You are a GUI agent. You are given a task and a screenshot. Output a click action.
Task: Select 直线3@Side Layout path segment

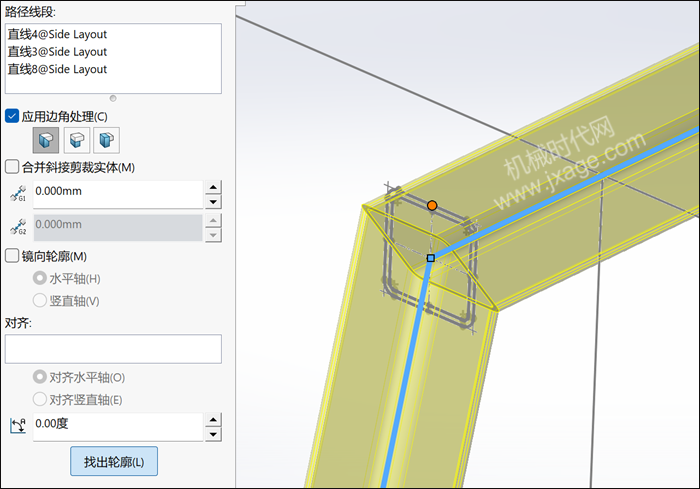(x=57, y=52)
